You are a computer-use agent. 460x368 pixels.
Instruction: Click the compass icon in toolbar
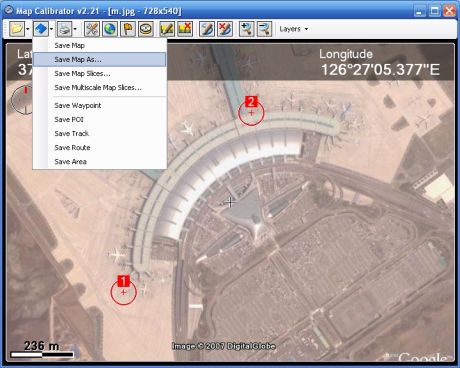[146, 29]
